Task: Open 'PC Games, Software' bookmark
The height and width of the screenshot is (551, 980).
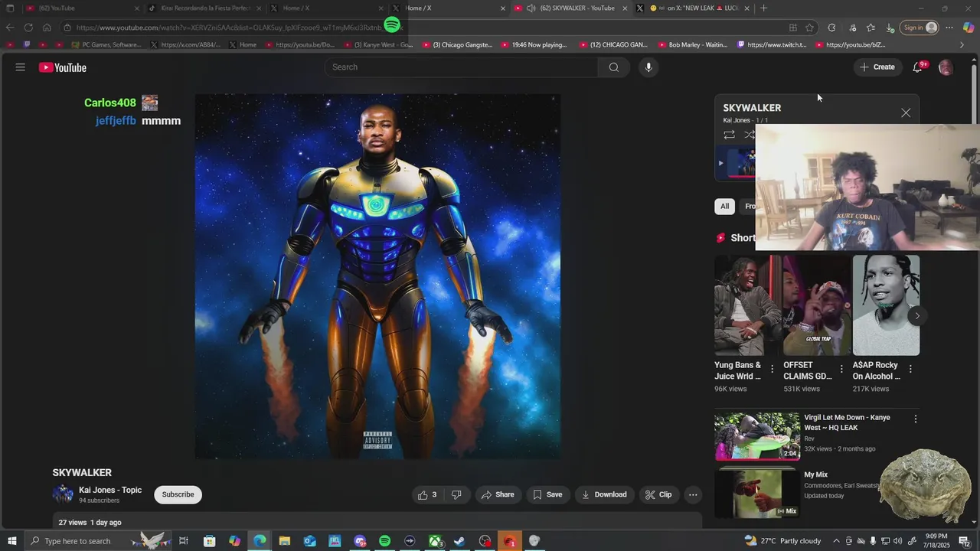Action: pos(106,44)
